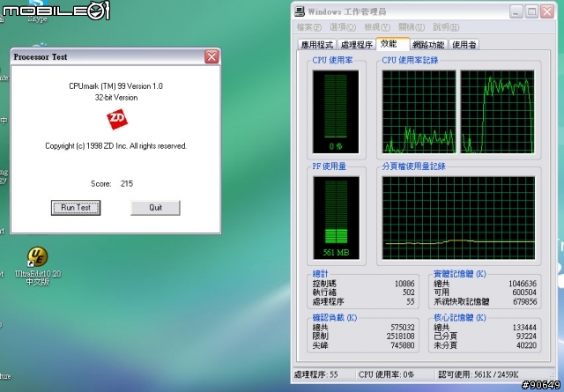
Task: Click the 尖峰 value 745880
Action: point(403,345)
